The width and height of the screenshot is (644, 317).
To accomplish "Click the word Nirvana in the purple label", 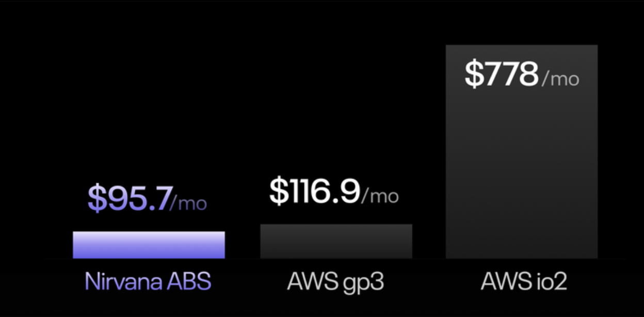I will 123,282.
